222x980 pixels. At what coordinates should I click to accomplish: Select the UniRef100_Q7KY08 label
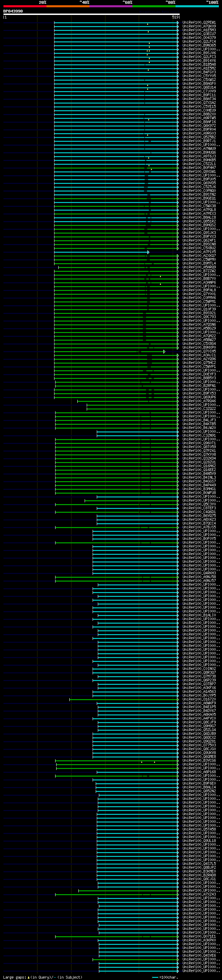click(x=199, y=455)
